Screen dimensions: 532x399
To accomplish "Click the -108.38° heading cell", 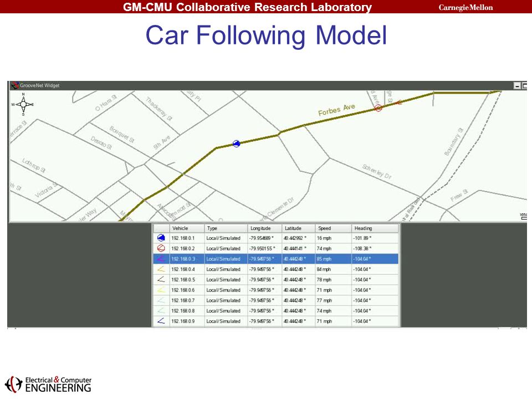I will tap(375, 248).
